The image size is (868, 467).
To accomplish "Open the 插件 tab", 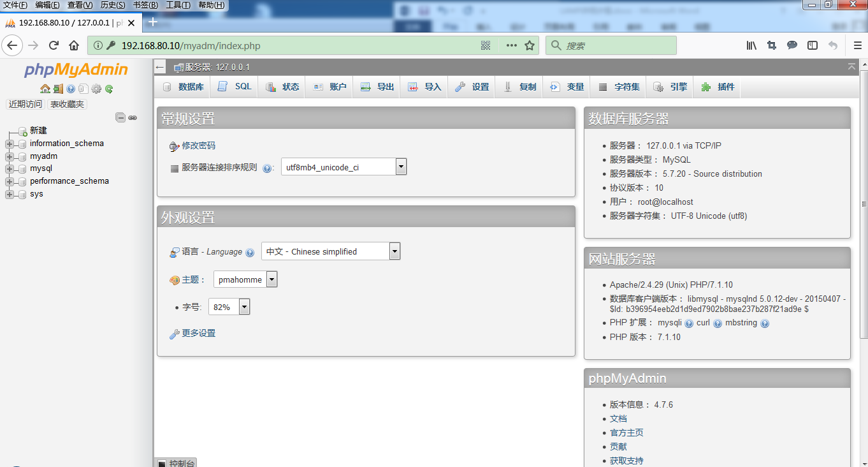I will pos(718,87).
